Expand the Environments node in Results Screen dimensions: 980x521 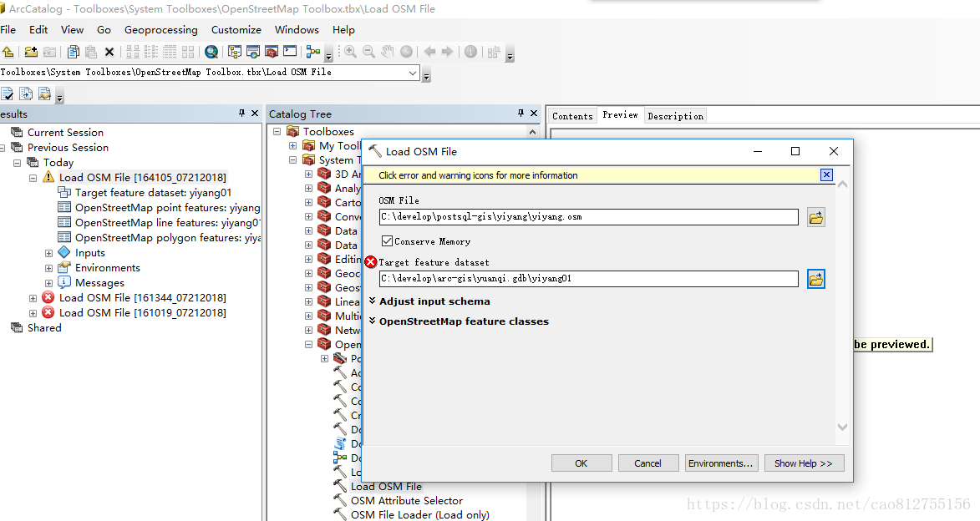point(48,268)
